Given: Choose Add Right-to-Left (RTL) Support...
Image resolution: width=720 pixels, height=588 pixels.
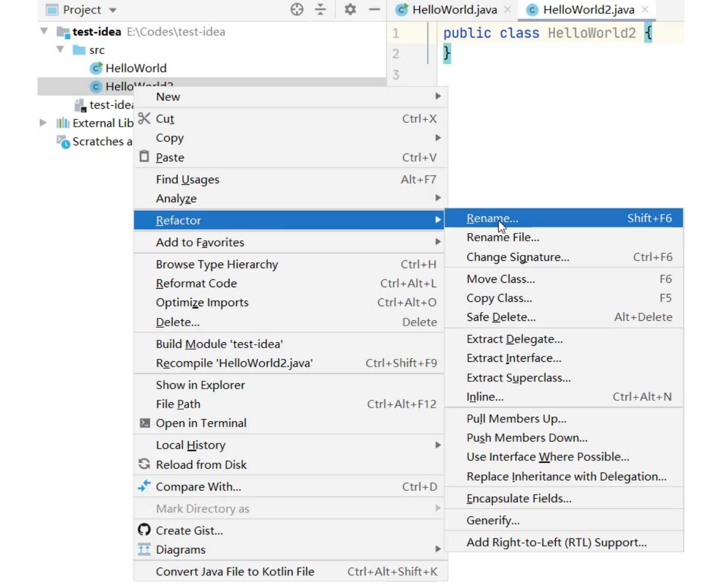Looking at the screenshot, I should point(564,542).
